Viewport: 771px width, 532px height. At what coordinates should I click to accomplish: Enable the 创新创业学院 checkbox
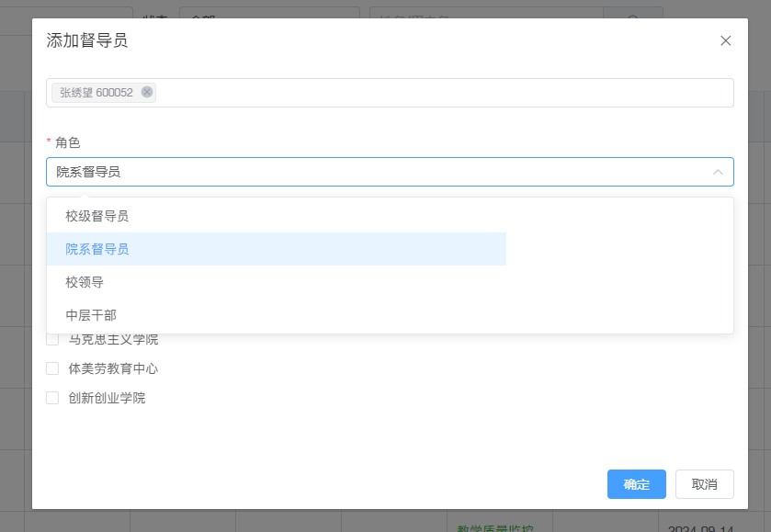pos(52,398)
